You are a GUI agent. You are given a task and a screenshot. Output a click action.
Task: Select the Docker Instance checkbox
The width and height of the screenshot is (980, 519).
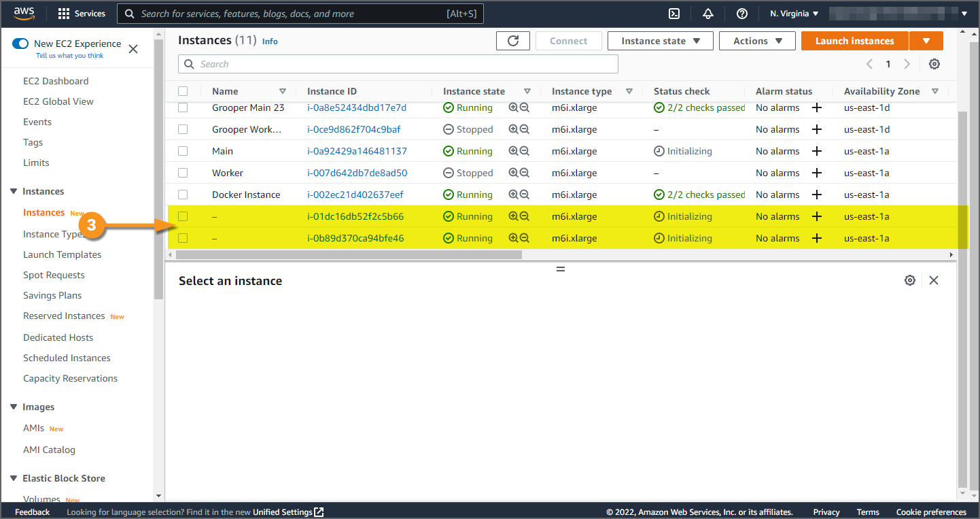(x=183, y=195)
